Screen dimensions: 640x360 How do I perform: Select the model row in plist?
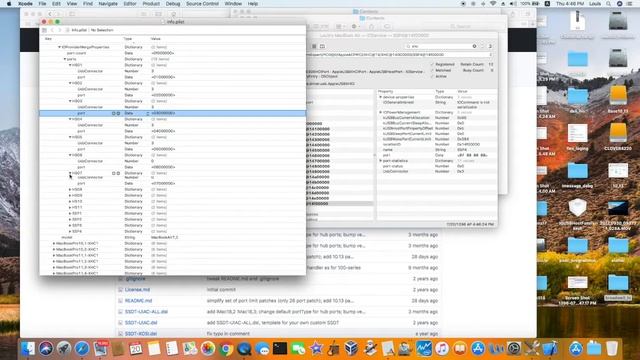[x=173, y=237]
